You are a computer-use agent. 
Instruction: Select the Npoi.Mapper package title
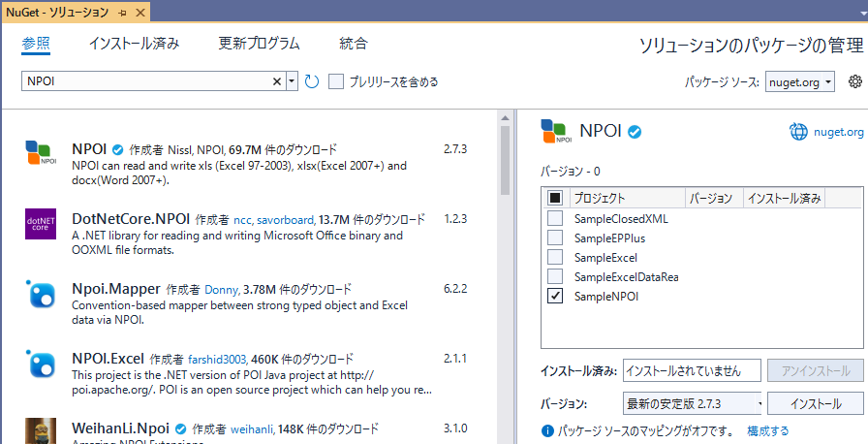(116, 289)
